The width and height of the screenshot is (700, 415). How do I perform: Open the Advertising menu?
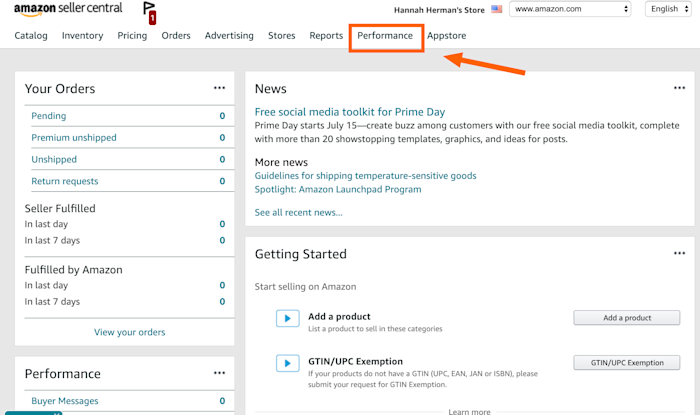click(229, 36)
